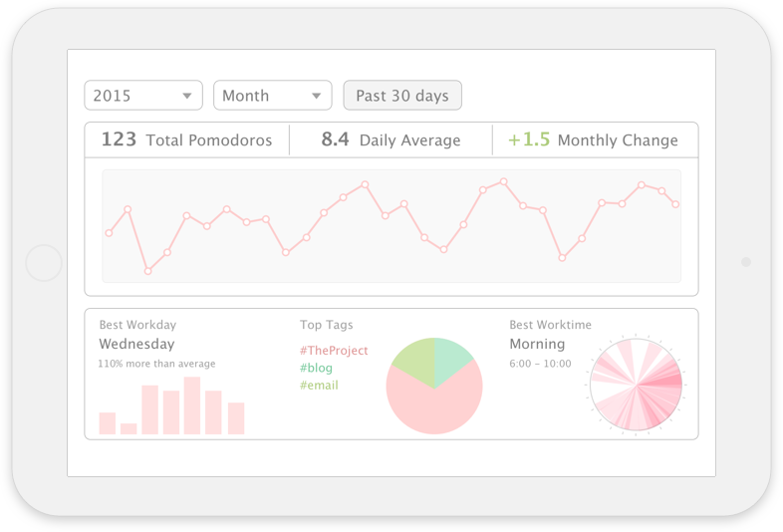Select the +1.5 Monthly Change stat
This screenshot has height=532, width=783.
593,140
